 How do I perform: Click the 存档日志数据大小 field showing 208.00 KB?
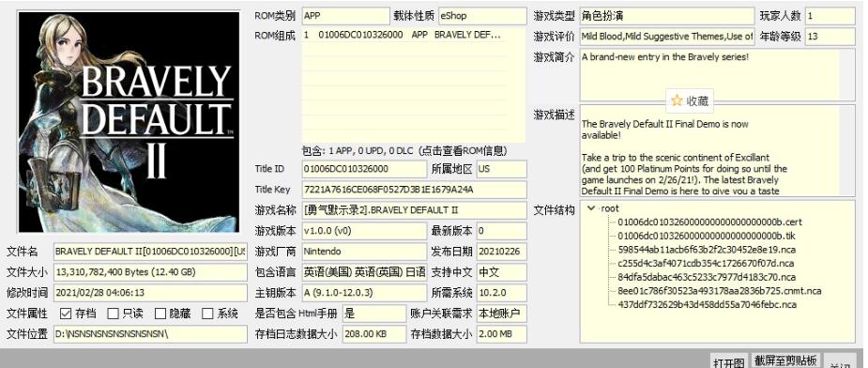point(374,334)
